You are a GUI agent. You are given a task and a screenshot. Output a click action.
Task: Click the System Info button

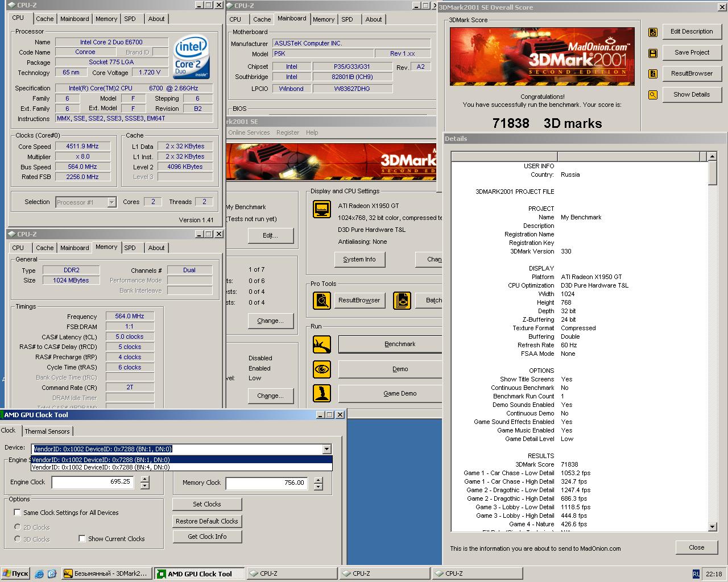(x=359, y=259)
